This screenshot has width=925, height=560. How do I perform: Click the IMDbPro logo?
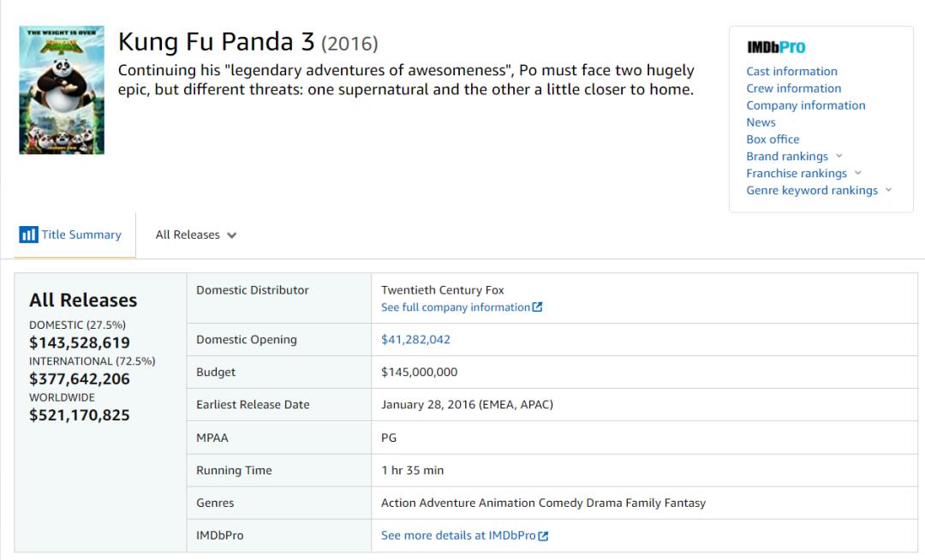click(x=776, y=48)
